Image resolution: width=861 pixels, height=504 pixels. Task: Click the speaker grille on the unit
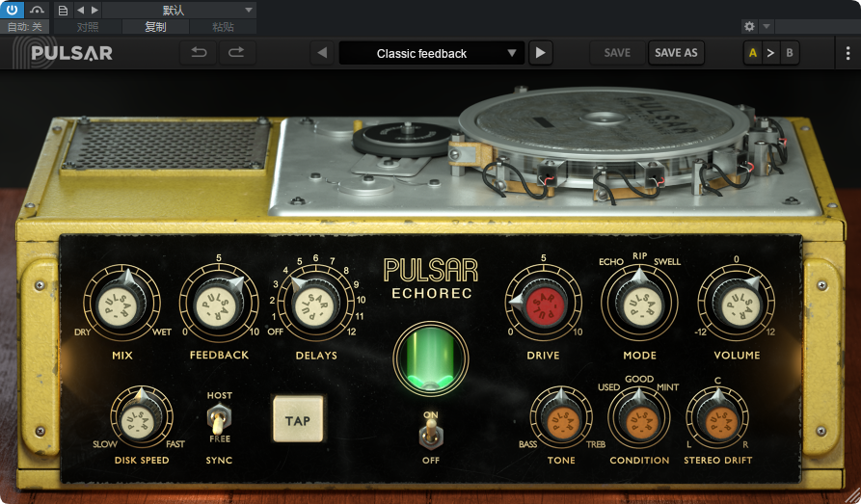tap(165, 146)
